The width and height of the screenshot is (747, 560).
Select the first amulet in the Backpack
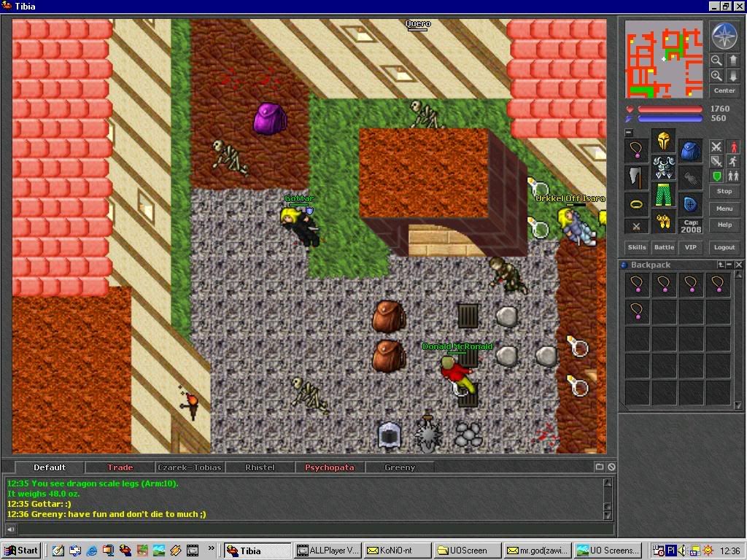(x=637, y=285)
